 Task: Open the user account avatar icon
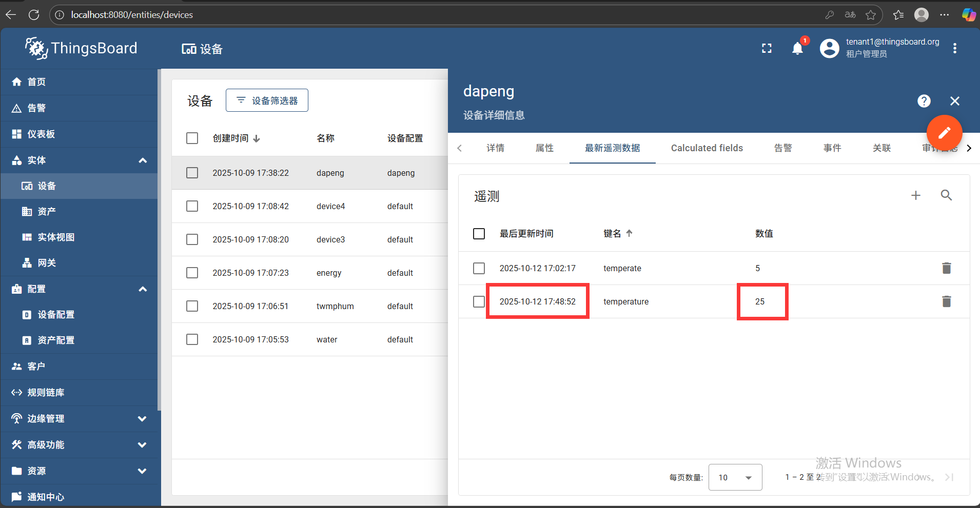point(829,48)
